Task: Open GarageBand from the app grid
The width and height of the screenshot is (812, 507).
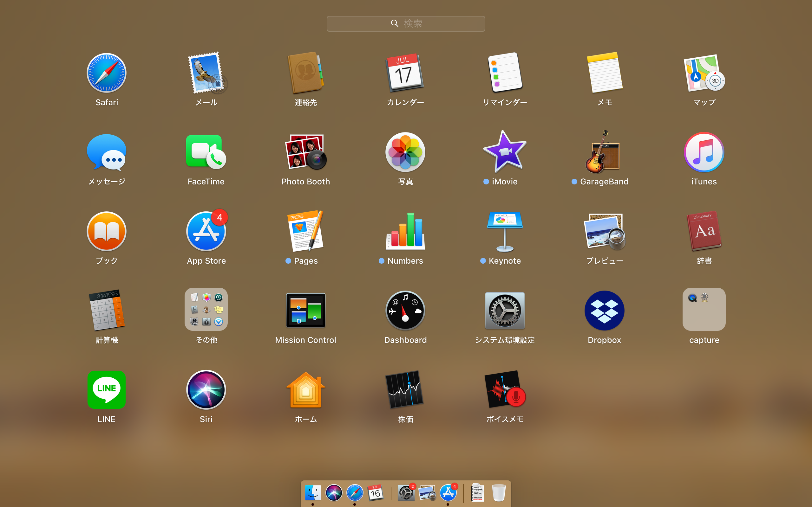Action: (604, 152)
